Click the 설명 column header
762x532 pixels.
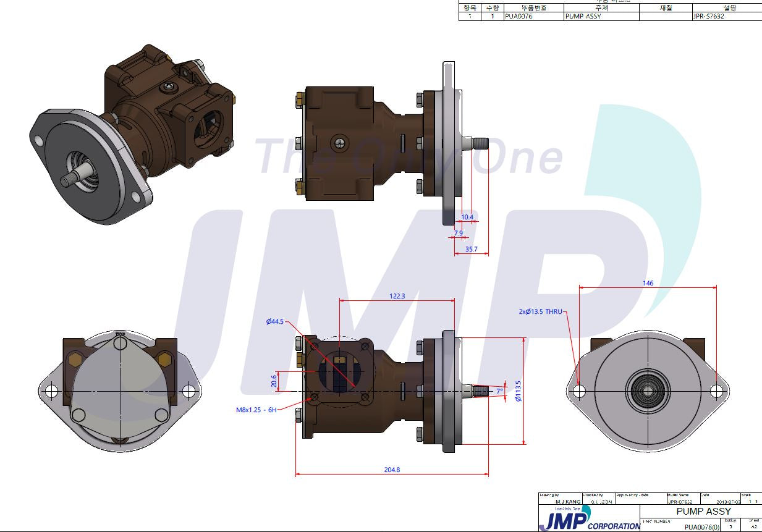pos(729,8)
